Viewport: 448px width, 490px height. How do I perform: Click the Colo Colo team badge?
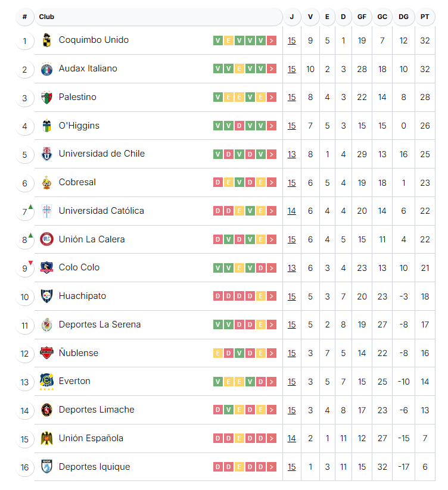point(46,267)
